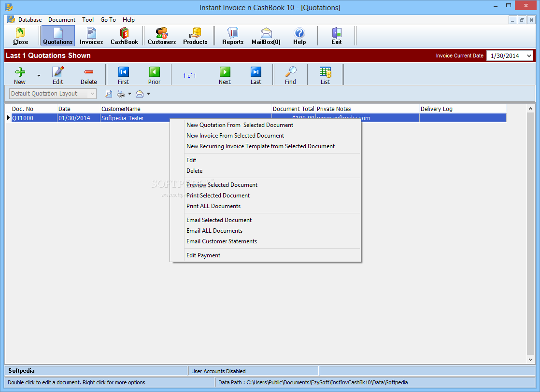Click the email envelope icon
The width and height of the screenshot is (540, 392).
click(x=140, y=94)
